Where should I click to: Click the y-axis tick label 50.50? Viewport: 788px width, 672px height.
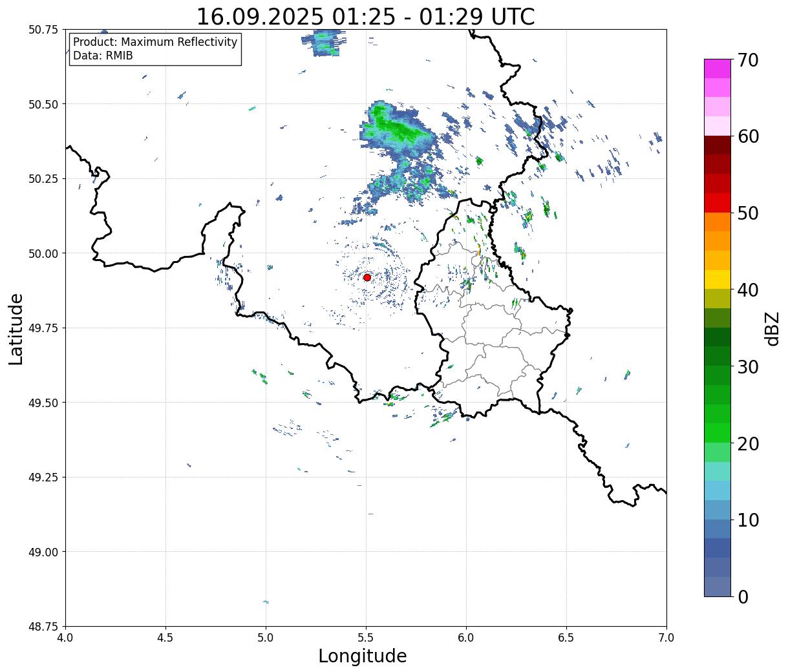point(43,104)
